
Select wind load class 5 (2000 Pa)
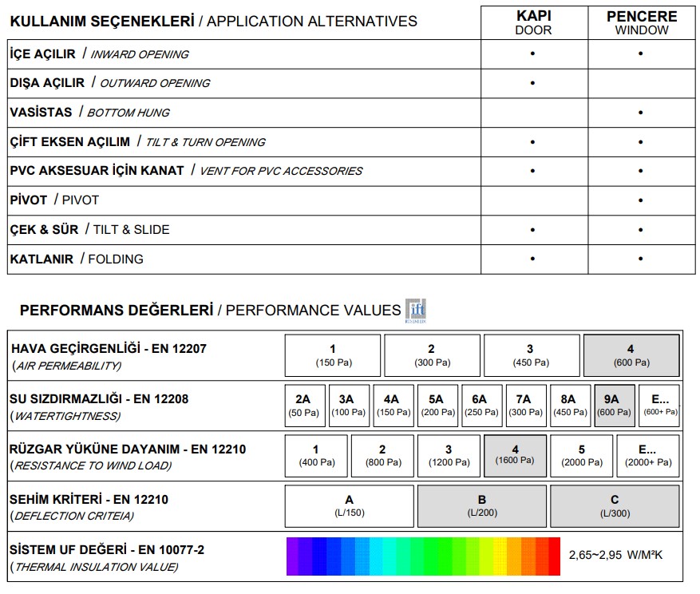click(582, 456)
